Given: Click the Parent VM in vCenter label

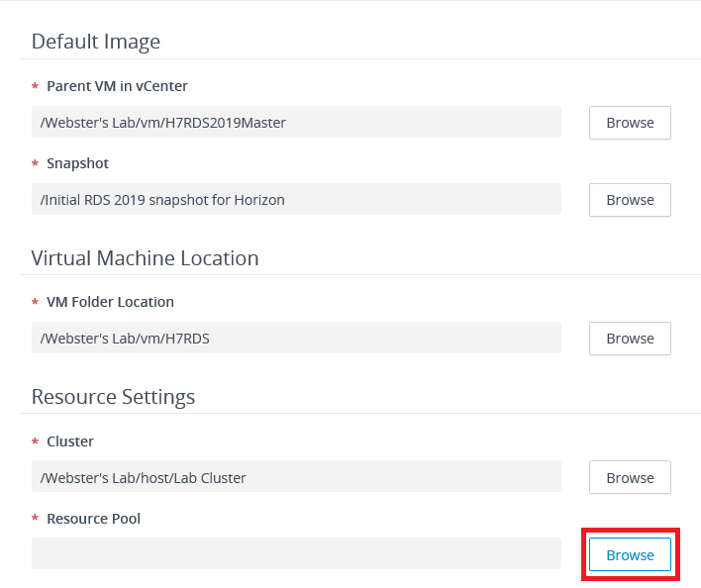Looking at the screenshot, I should coord(117,86).
